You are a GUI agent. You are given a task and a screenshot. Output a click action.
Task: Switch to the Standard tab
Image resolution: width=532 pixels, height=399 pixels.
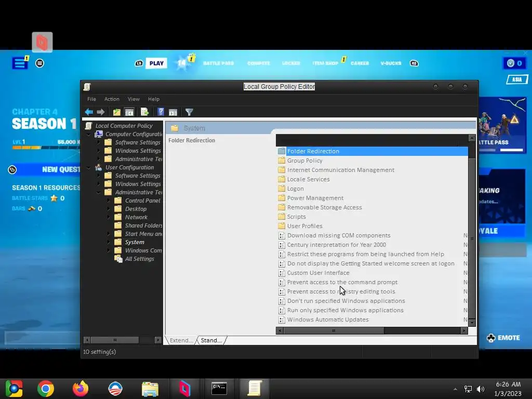pyautogui.click(x=211, y=340)
